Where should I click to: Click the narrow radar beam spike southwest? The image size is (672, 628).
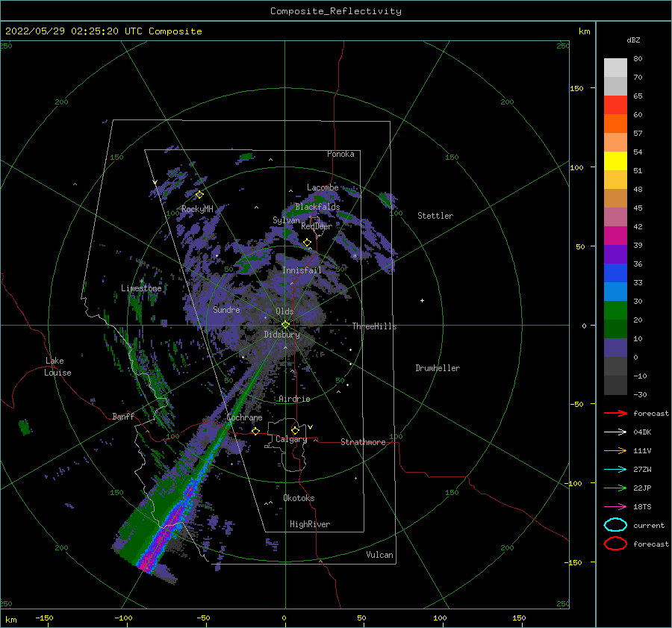point(202,467)
